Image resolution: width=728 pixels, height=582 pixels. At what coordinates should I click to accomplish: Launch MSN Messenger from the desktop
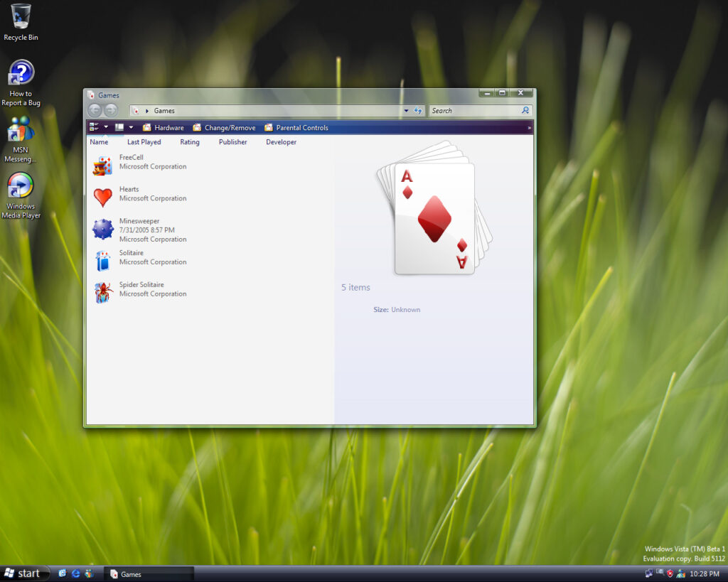(x=21, y=139)
